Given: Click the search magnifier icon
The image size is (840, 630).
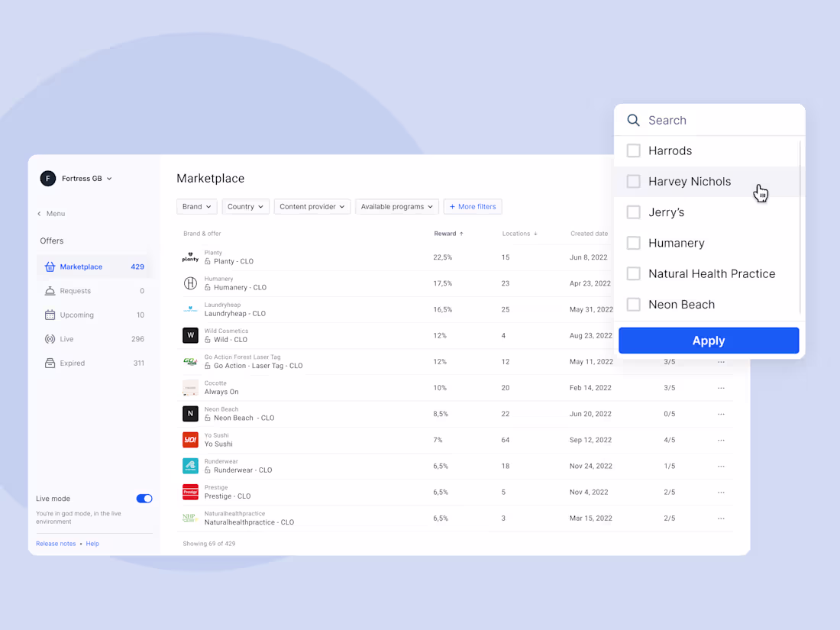Looking at the screenshot, I should (x=633, y=120).
